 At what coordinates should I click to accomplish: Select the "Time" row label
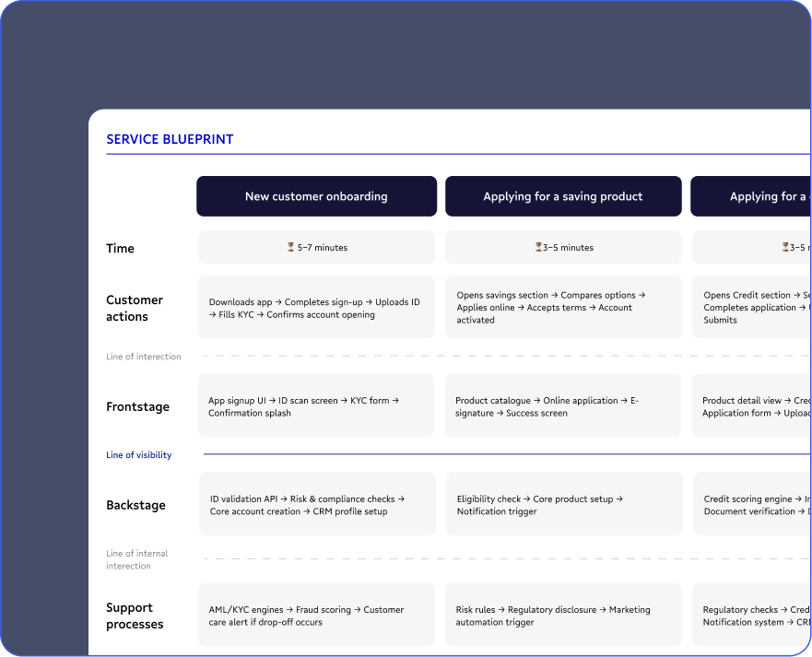120,248
